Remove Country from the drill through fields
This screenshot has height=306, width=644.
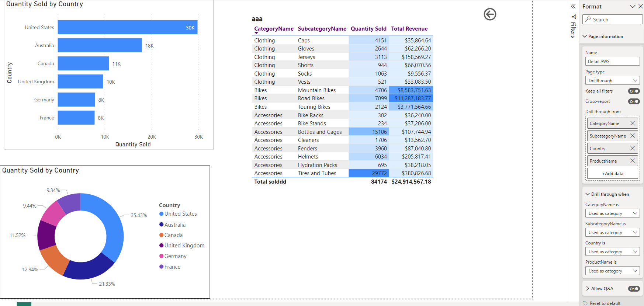click(x=633, y=148)
